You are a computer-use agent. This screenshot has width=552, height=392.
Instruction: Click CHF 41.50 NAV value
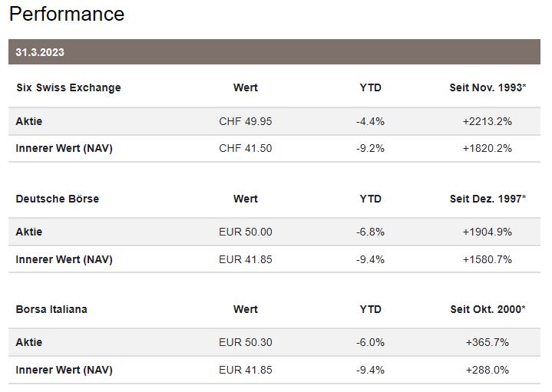(x=245, y=148)
